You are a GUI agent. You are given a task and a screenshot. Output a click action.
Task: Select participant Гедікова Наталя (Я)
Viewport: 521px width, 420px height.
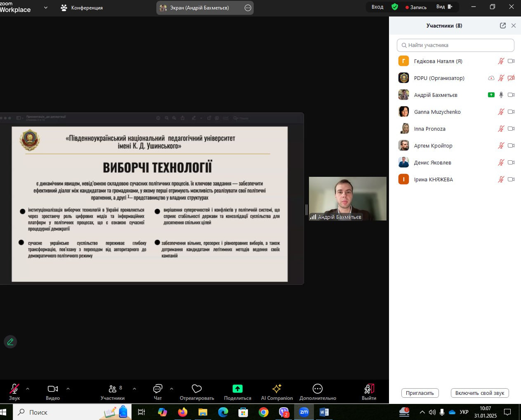[x=455, y=61]
